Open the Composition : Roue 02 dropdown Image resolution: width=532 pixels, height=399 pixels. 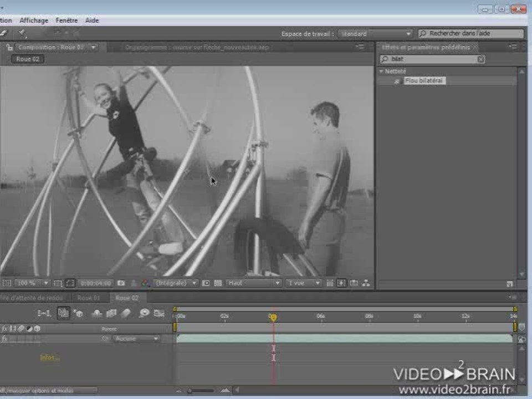[x=57, y=47]
